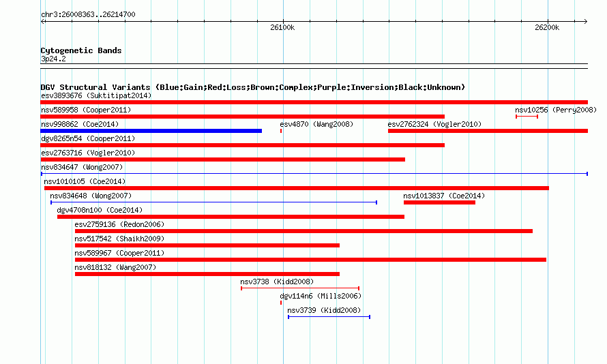
Task: Click the esv2762324 (Vogler2010) label
Action: click(434, 124)
